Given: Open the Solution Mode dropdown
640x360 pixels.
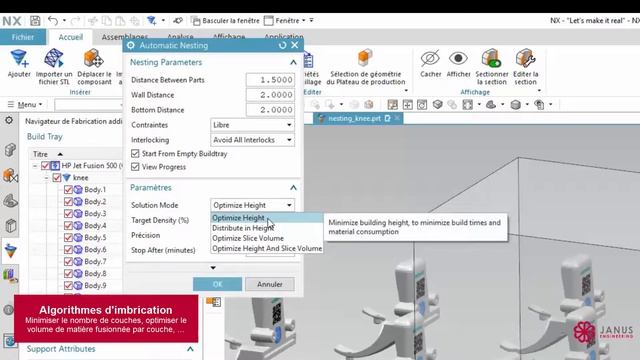Looking at the screenshot, I should [x=252, y=205].
